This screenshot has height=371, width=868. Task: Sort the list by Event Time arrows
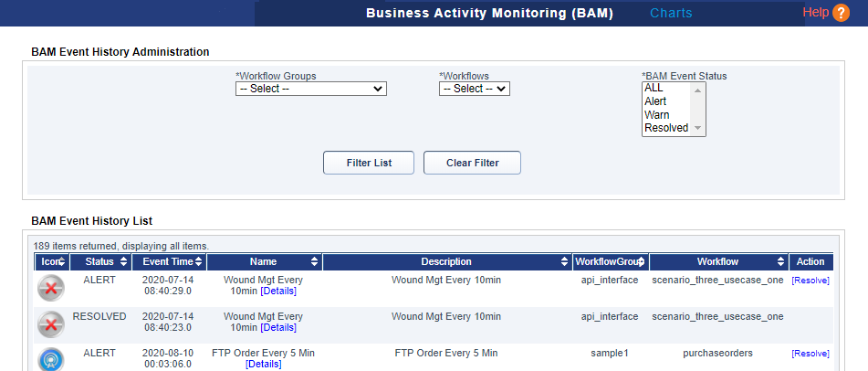[x=199, y=262]
